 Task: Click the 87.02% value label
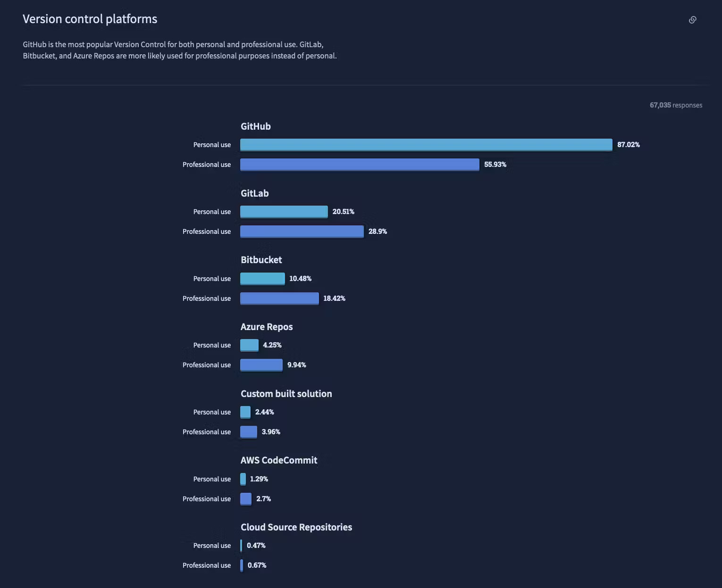coord(629,145)
